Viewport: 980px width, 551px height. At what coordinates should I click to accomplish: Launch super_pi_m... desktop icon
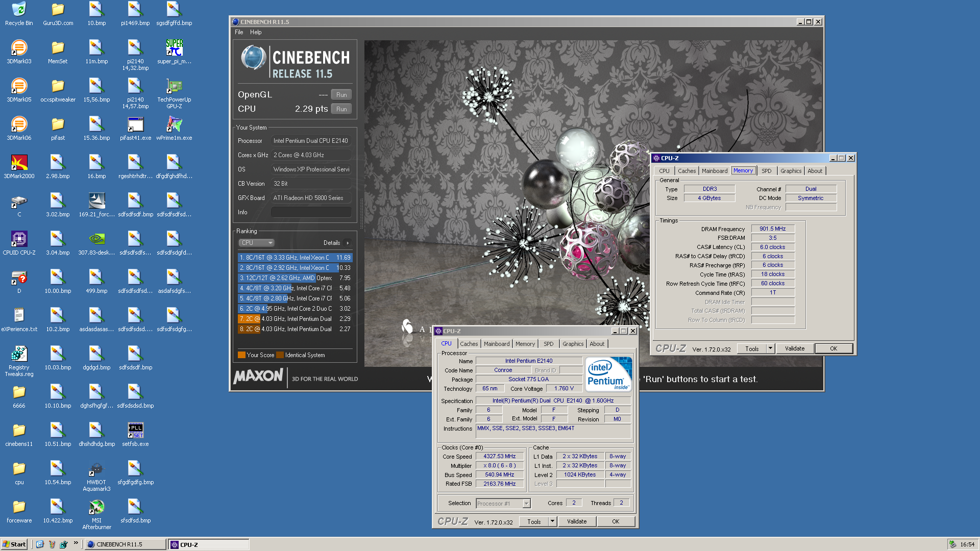tap(174, 52)
